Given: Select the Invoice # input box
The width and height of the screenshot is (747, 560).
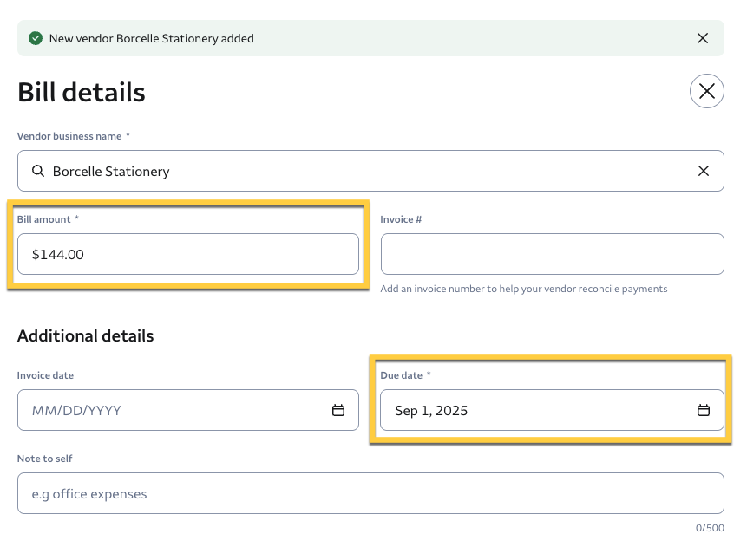Looking at the screenshot, I should 552,254.
